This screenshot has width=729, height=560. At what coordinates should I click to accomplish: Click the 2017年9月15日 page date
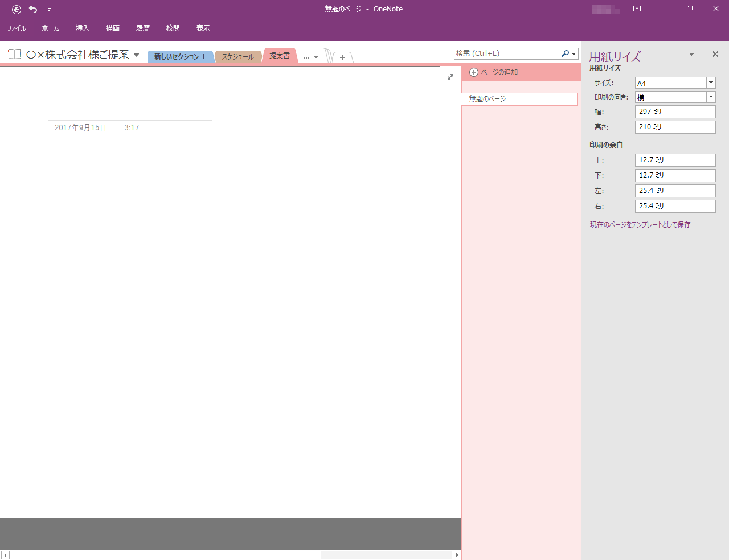click(x=80, y=128)
